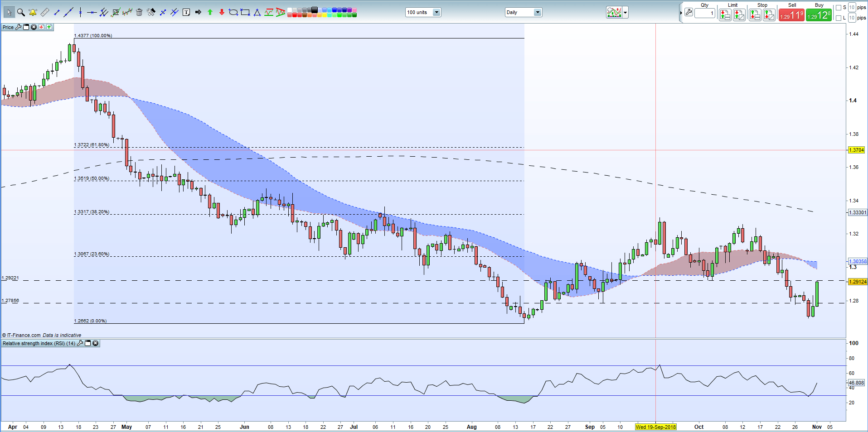The width and height of the screenshot is (868, 432).
Task: Close the Price panel with X icon
Action: pos(34,27)
